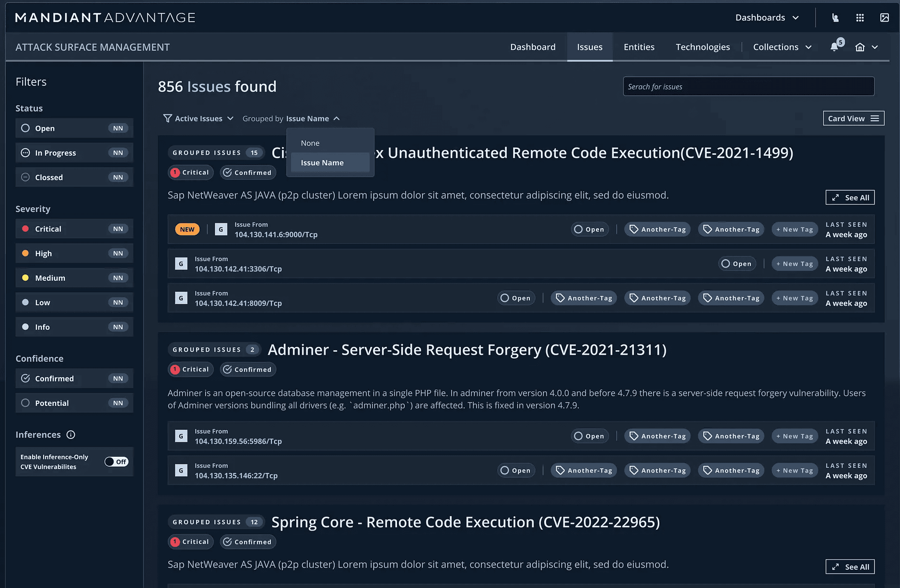Click the Search for issues field
900x588 pixels.
coord(748,86)
